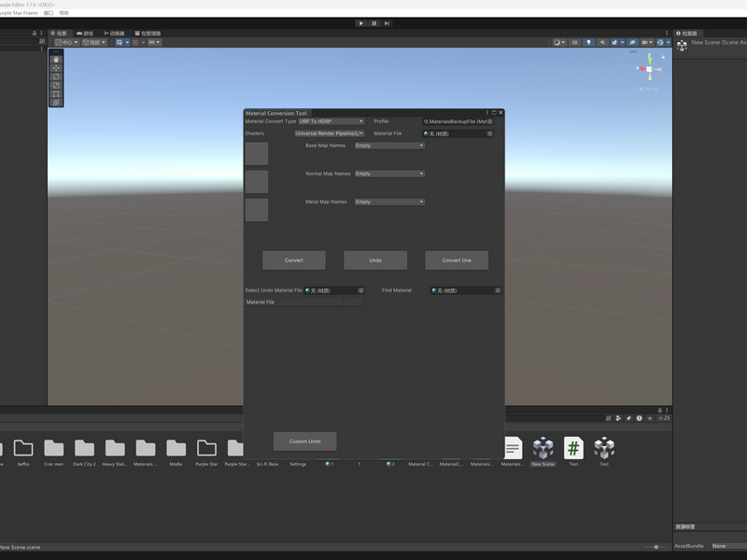The width and height of the screenshot is (747, 560).
Task: Open Material Conversion Tool options menu
Action: tap(486, 113)
